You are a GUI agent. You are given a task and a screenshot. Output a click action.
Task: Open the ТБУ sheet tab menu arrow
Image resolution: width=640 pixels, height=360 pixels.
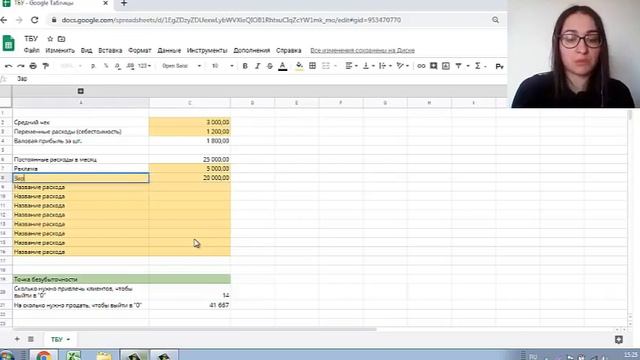(68, 340)
